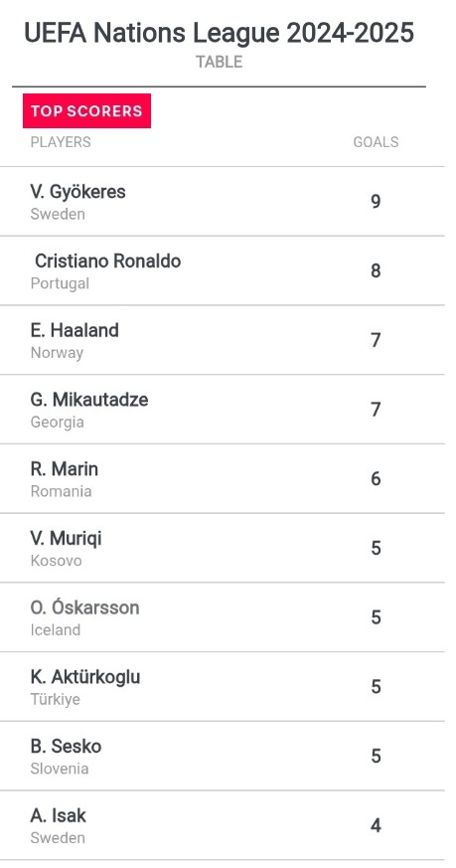Open K. Aktürkoglu player entry
The width and height of the screenshot is (456, 868).
222,686
